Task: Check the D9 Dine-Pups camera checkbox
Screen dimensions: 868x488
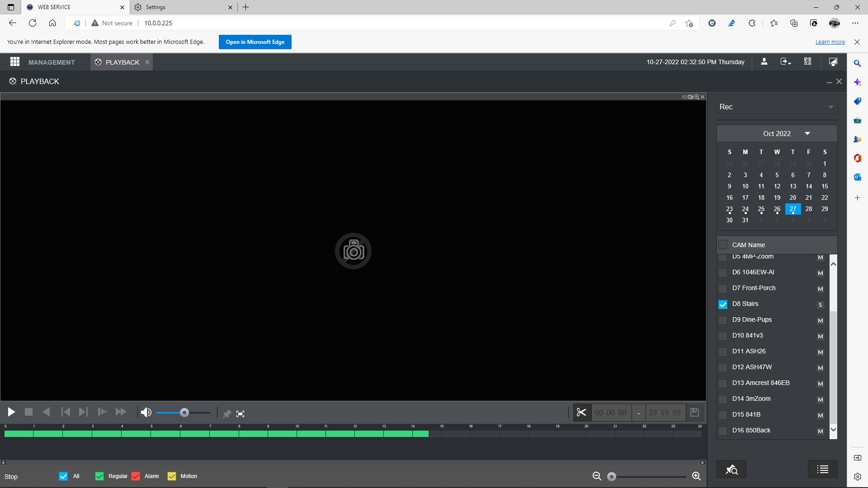Action: click(x=723, y=320)
